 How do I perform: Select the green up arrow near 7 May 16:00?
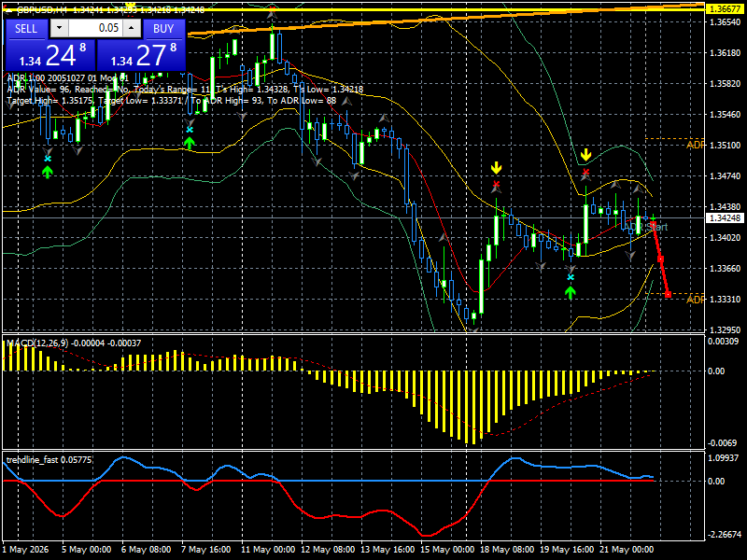click(x=190, y=143)
